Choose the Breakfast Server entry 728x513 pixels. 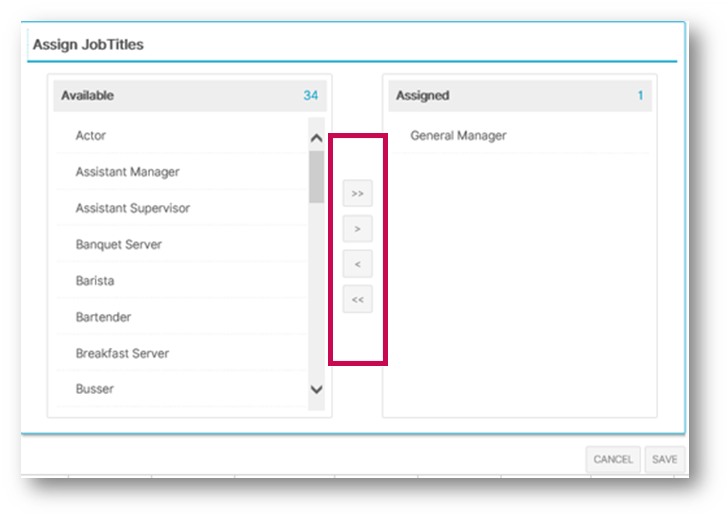[182, 353]
